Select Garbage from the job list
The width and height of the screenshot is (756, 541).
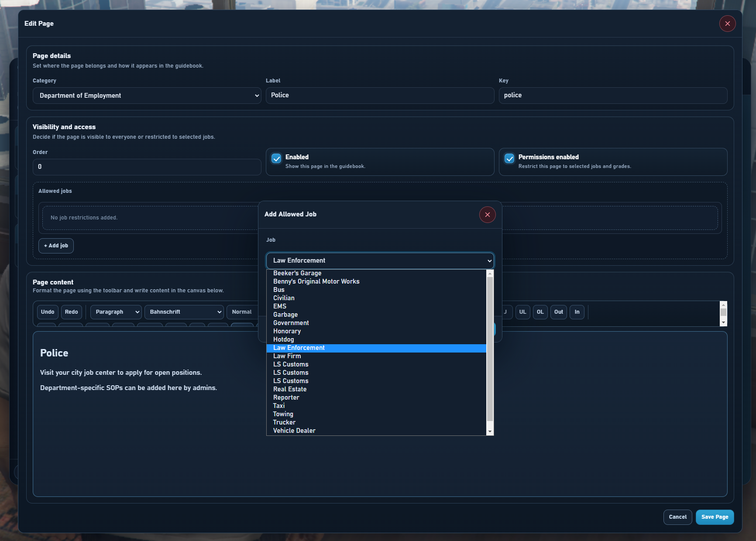coord(376,315)
